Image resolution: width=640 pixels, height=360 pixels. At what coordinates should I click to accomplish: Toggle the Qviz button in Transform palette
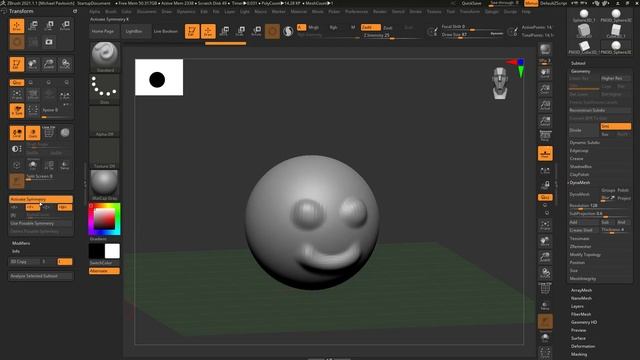[x=17, y=82]
